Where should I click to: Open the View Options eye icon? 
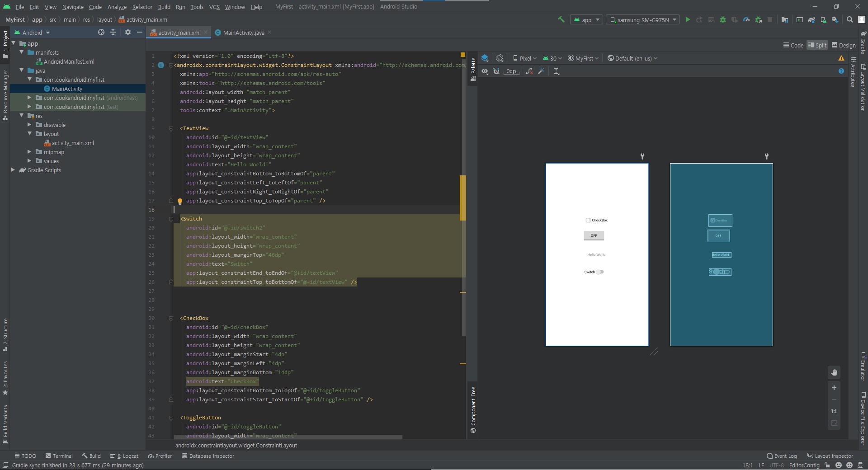pos(485,71)
